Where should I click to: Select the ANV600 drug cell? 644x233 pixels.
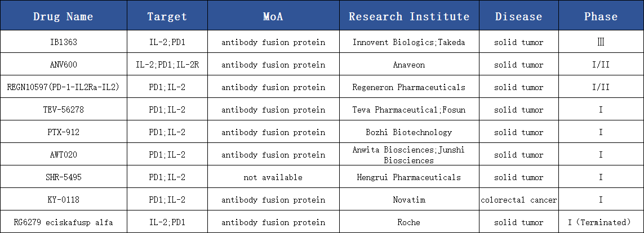coord(63,65)
